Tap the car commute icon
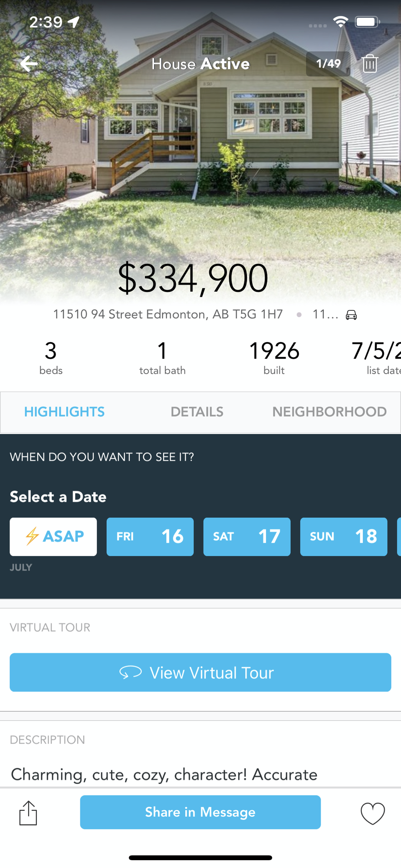The height and width of the screenshot is (868, 401). tap(351, 315)
